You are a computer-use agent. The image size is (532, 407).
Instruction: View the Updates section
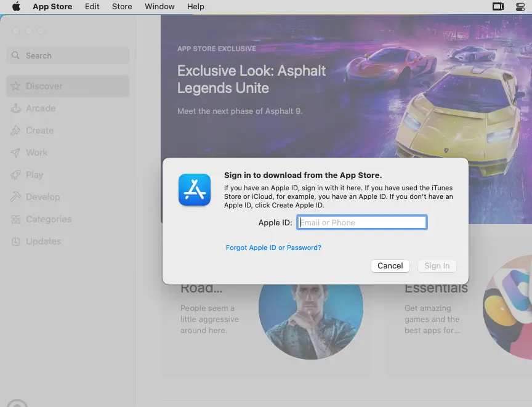pyautogui.click(x=68, y=241)
